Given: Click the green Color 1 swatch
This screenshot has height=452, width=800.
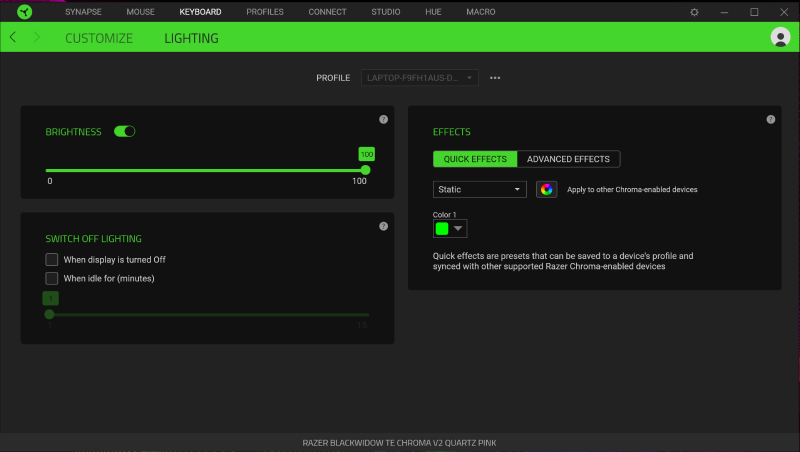Looking at the screenshot, I should pyautogui.click(x=442, y=229).
